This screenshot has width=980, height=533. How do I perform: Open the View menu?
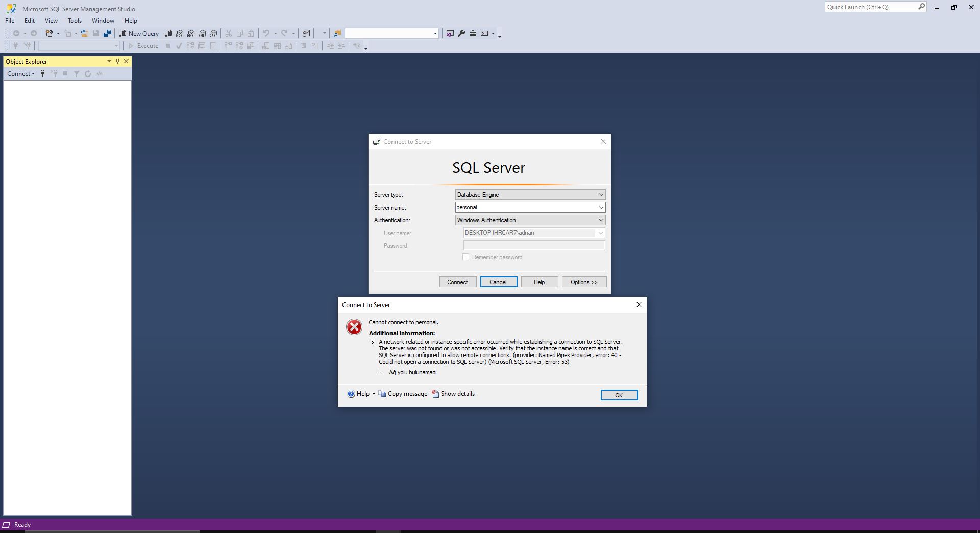tap(51, 21)
